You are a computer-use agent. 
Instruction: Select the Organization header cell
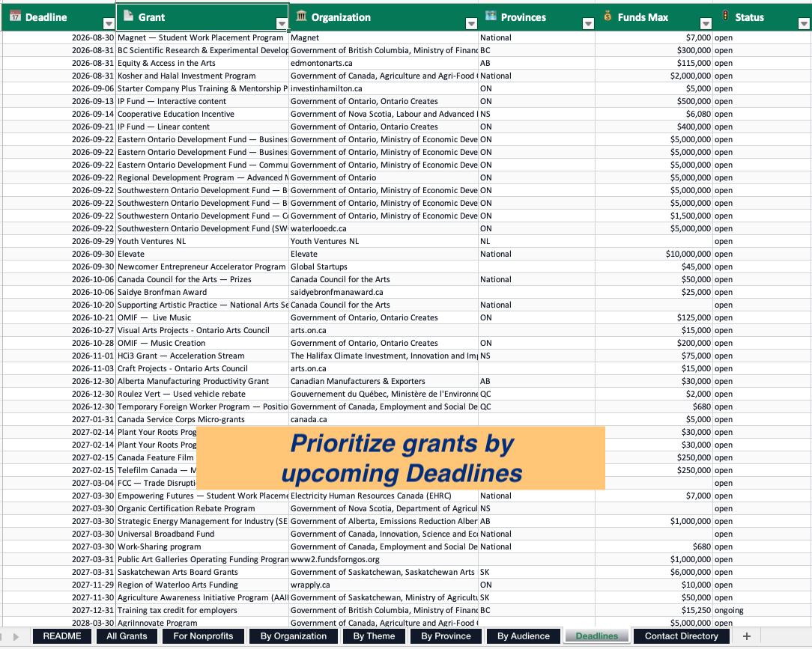[x=384, y=17]
